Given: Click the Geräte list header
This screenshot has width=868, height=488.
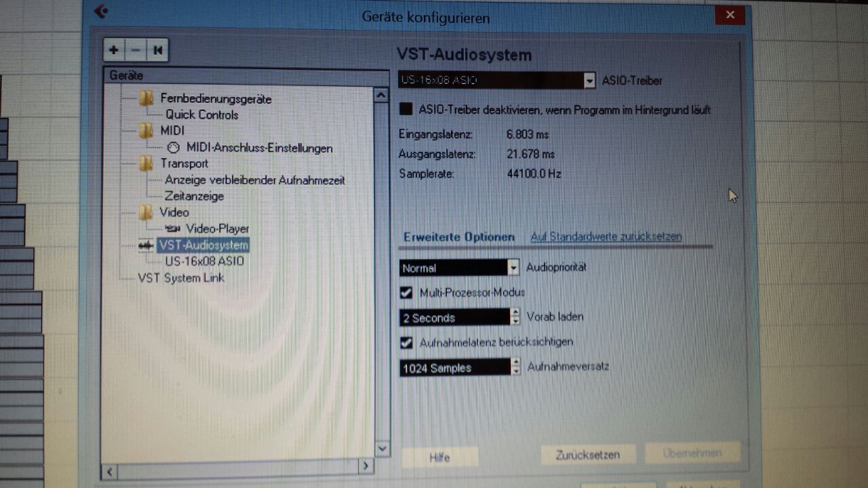Looking at the screenshot, I should (x=246, y=76).
